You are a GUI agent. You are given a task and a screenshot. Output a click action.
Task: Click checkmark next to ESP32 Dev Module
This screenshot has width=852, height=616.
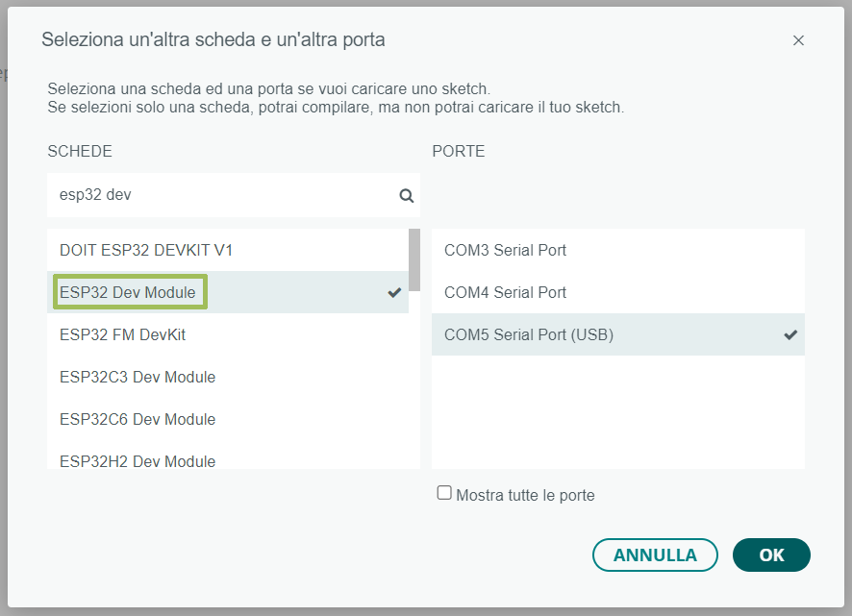[x=394, y=292]
